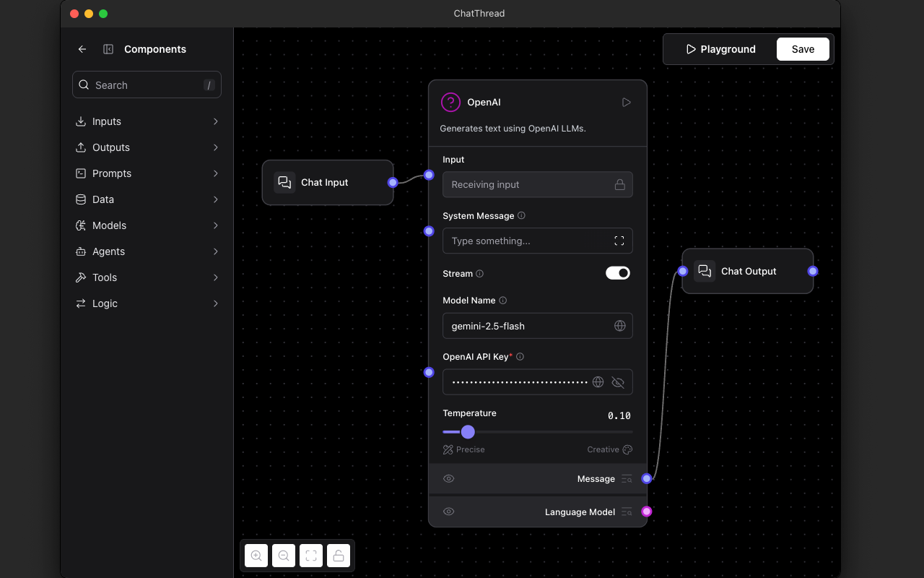Inspect Language Model output icon
The width and height of the screenshot is (924, 578).
click(x=627, y=512)
